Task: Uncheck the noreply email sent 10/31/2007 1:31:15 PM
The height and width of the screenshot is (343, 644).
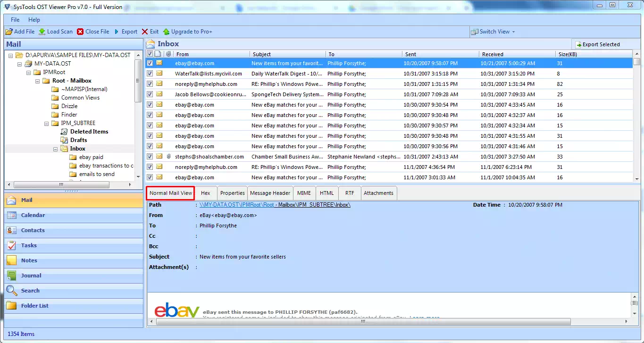Action: point(150,84)
